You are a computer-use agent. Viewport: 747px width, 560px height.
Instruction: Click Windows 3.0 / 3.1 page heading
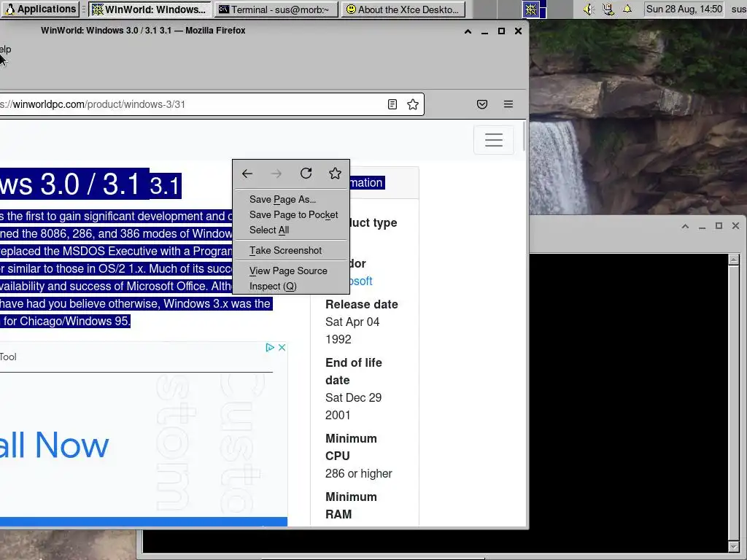[90, 184]
